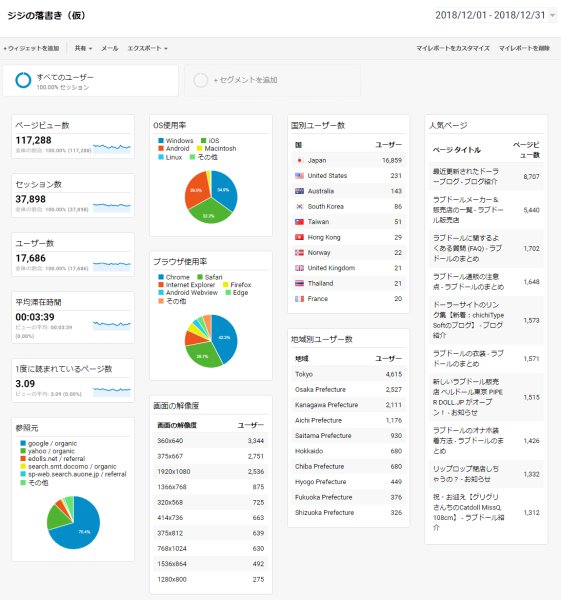The image size is (561, 600).
Task: Add a segment via セグメントを追加
Action: coord(245,80)
